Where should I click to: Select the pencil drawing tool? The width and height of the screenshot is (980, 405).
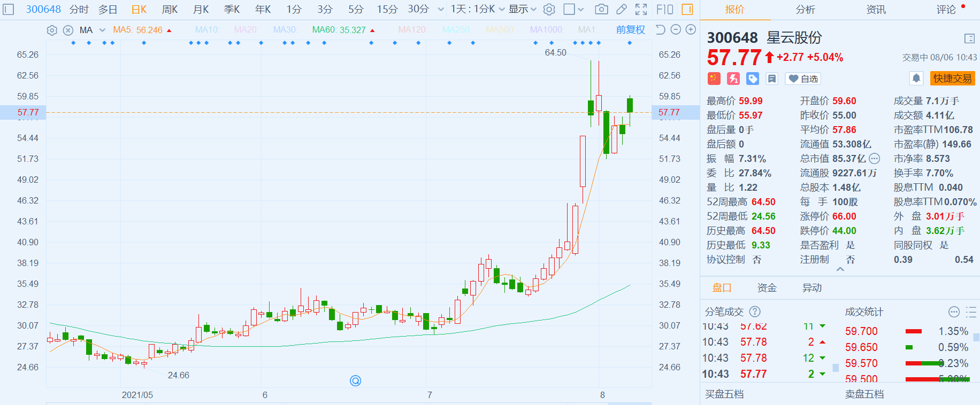621,10
